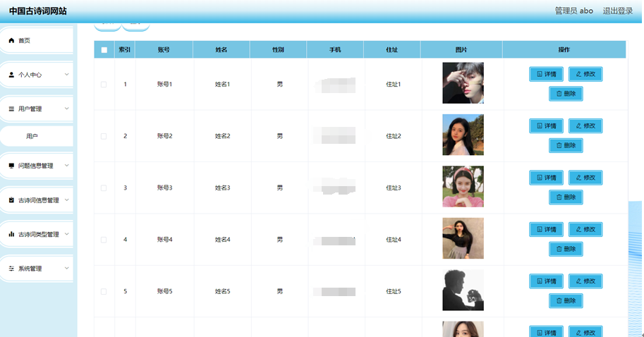Screen dimensions: 644x337
Task: Collapse the 用户管理 menu chevron
Action: pyautogui.click(x=66, y=109)
